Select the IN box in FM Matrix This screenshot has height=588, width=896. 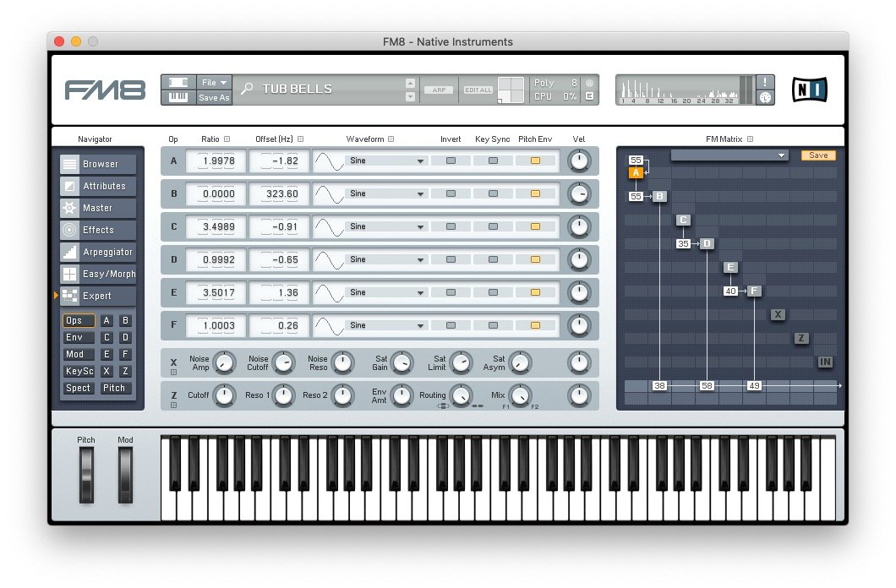(825, 362)
